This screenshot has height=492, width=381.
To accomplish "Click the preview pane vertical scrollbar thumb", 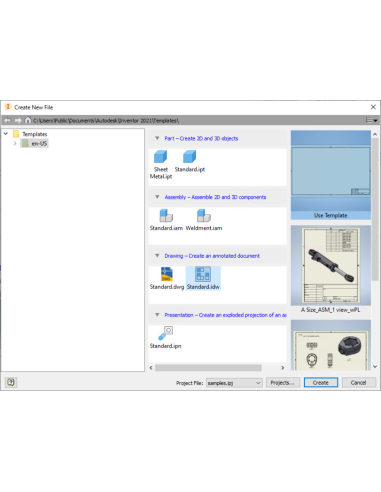I will pos(375,209).
